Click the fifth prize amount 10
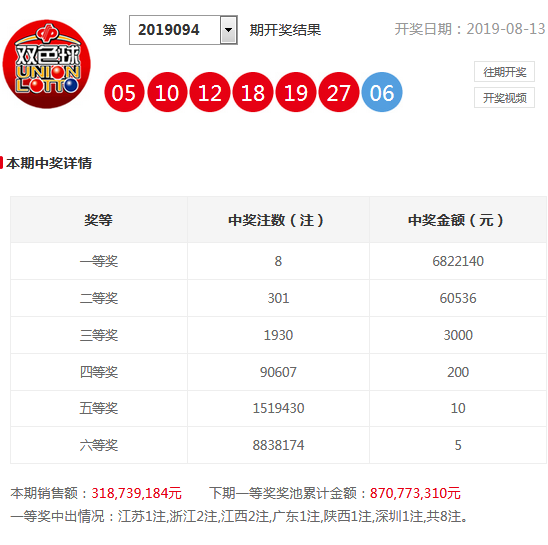Image resolution: width=548 pixels, height=545 pixels. pos(458,408)
